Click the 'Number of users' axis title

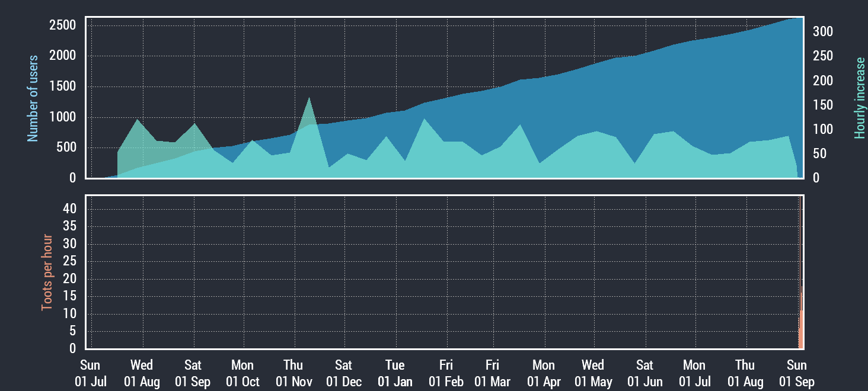click(33, 98)
